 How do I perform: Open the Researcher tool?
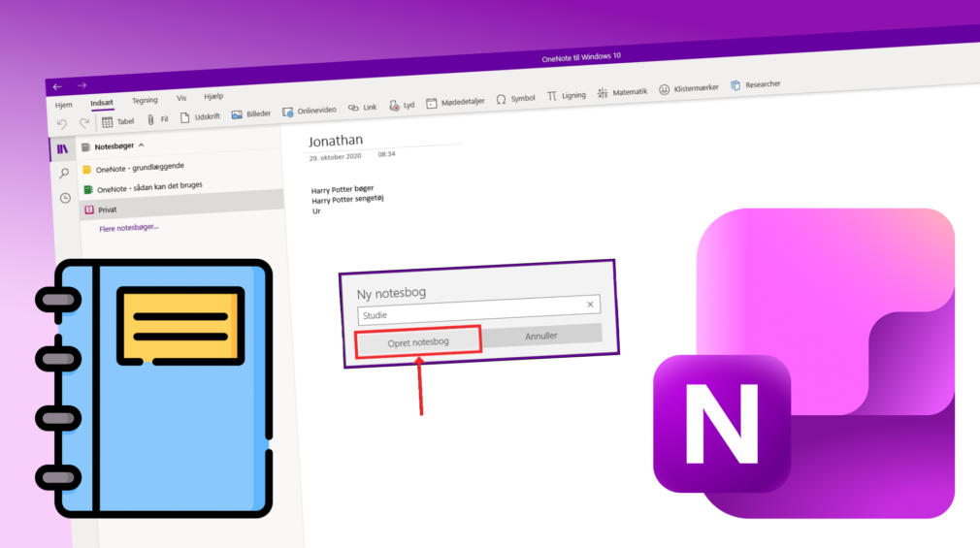coord(735,85)
